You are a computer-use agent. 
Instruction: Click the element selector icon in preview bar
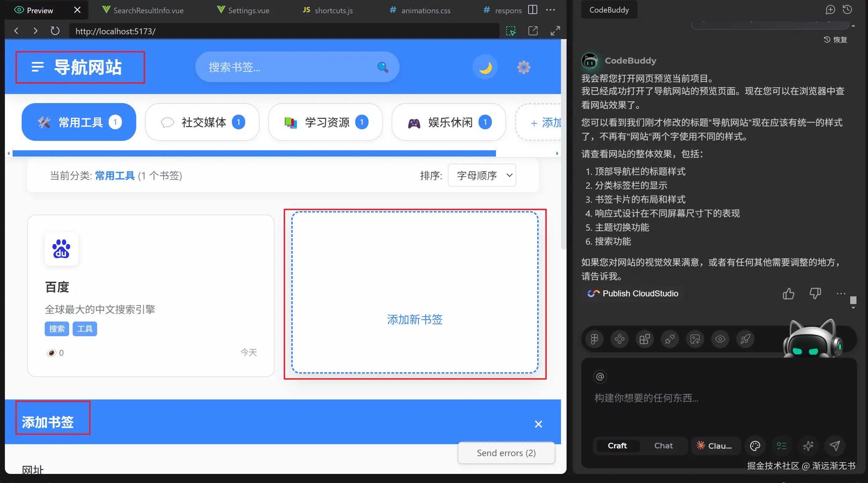click(x=511, y=31)
